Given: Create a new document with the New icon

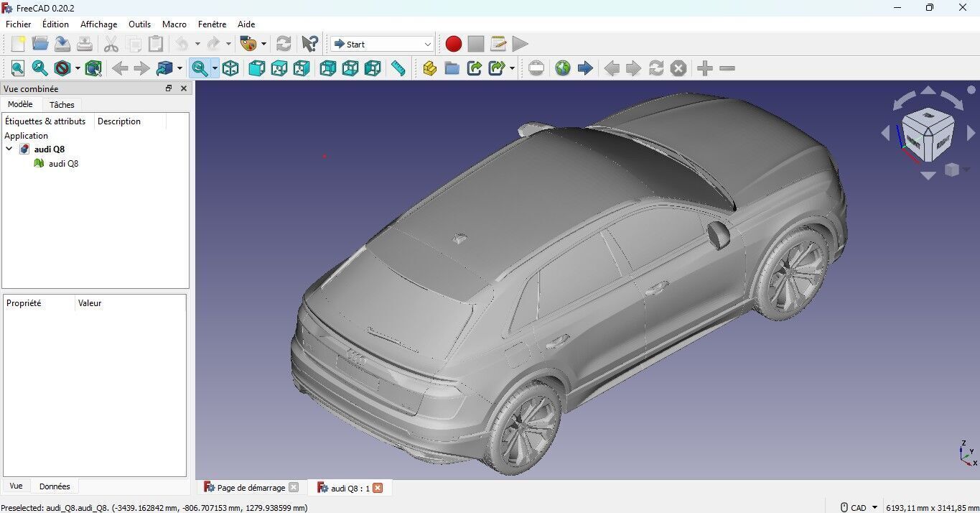Looking at the screenshot, I should tap(18, 44).
